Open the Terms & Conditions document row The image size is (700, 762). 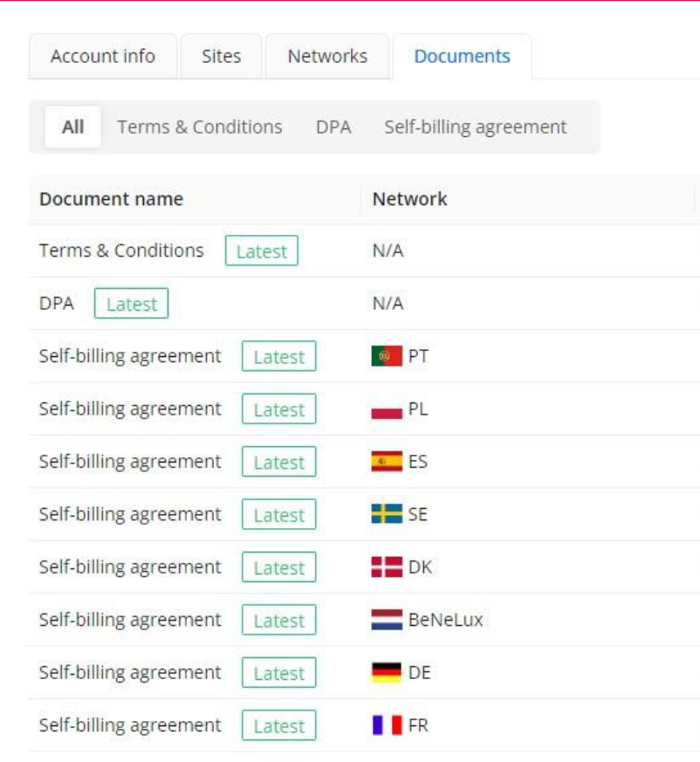(121, 251)
